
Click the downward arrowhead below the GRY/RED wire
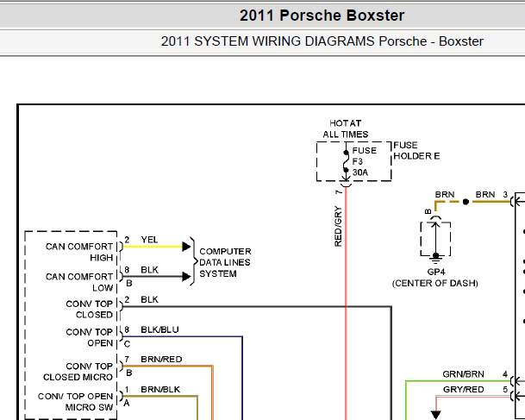[x=435, y=415]
